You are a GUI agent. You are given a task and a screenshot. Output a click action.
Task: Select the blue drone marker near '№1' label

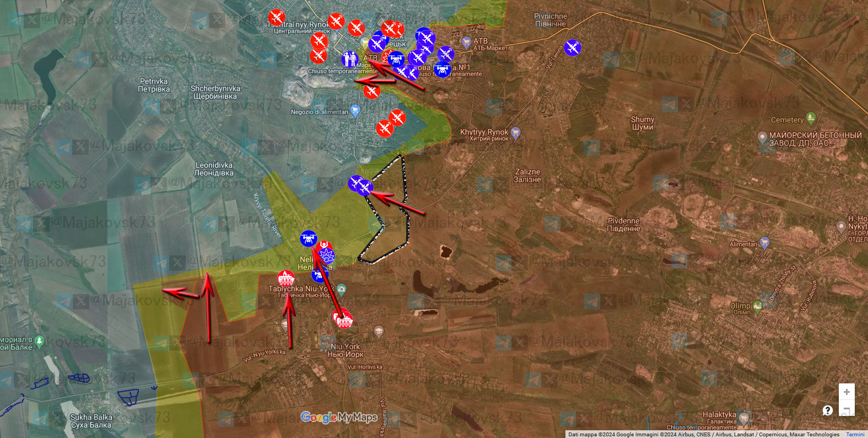click(x=441, y=70)
